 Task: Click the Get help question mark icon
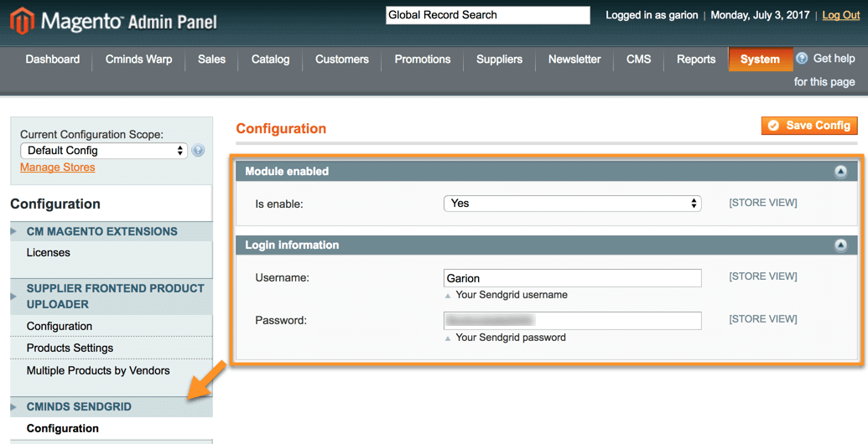click(x=802, y=59)
